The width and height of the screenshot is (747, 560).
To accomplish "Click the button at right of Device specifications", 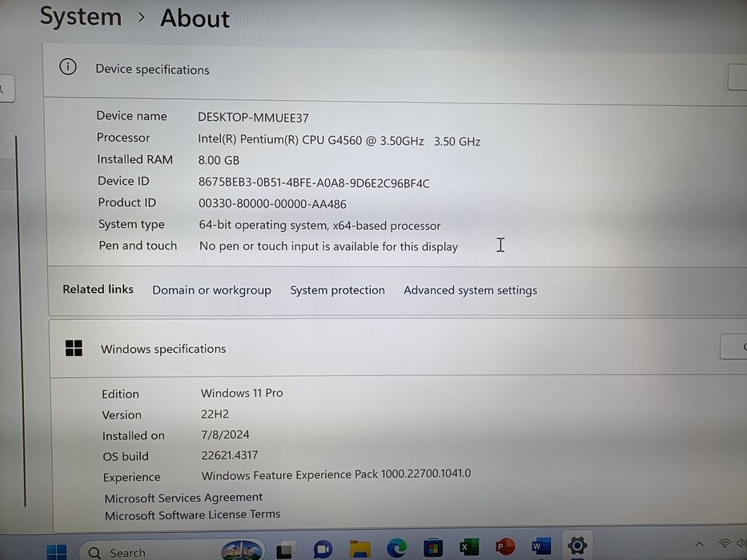I will [737, 78].
